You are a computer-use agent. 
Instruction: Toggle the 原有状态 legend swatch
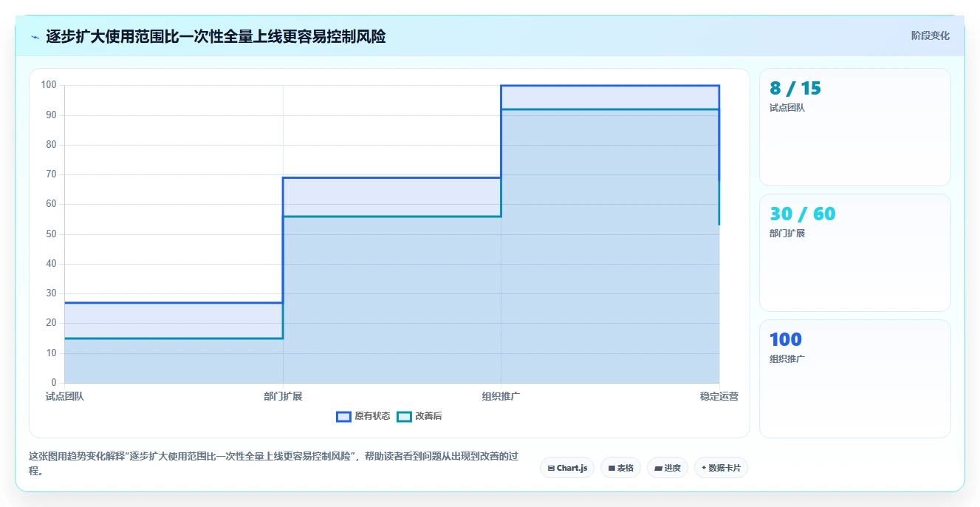click(343, 416)
